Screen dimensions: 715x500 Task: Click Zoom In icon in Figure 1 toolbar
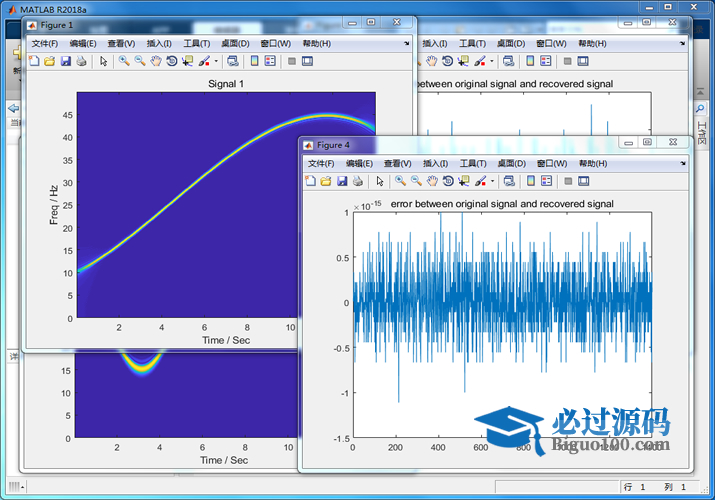tap(124, 61)
